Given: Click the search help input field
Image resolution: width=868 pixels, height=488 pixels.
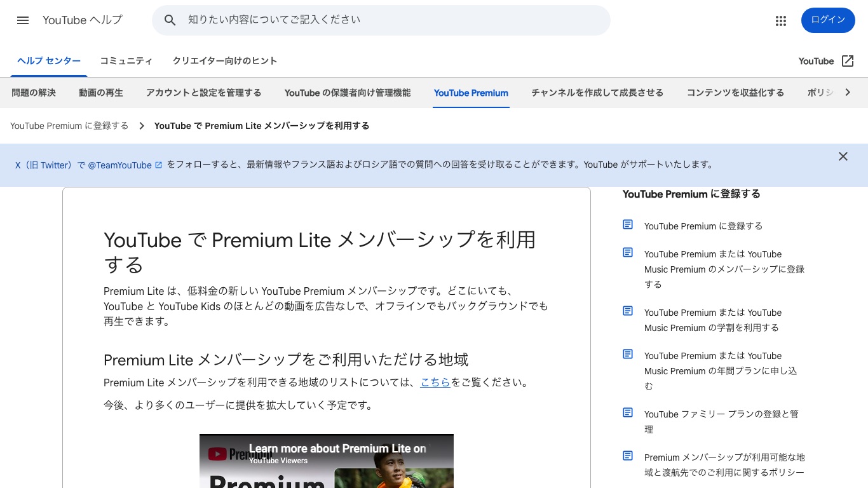Looking at the screenshot, I should (x=381, y=20).
